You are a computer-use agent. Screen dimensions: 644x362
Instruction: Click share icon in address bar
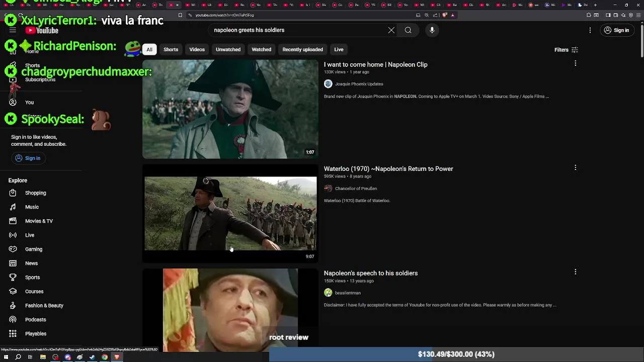click(x=436, y=15)
